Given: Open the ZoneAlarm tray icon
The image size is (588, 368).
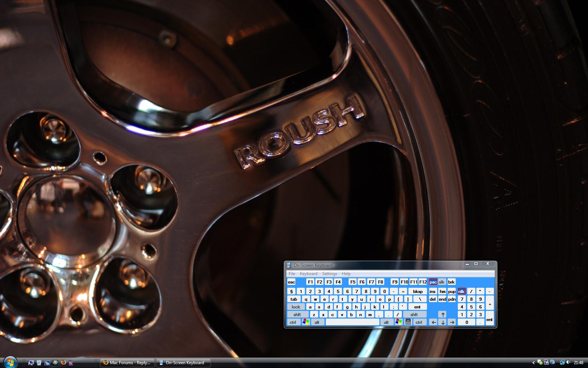Looking at the screenshot, I should [x=546, y=363].
